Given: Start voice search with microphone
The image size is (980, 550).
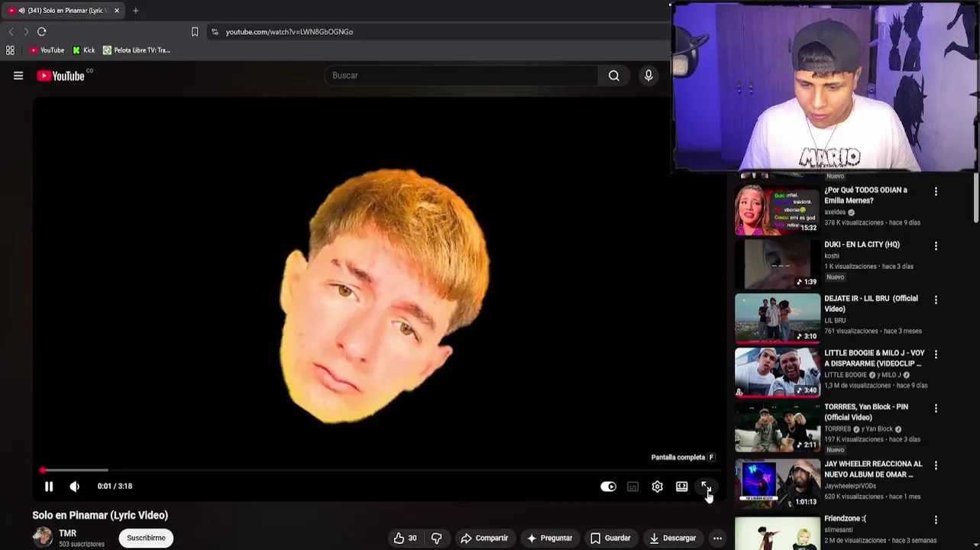Looking at the screenshot, I should [648, 76].
